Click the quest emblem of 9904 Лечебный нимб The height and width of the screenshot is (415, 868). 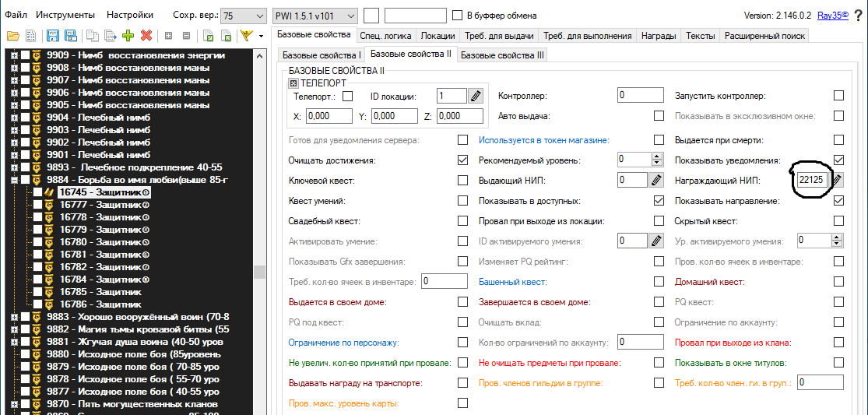pyautogui.click(x=37, y=118)
